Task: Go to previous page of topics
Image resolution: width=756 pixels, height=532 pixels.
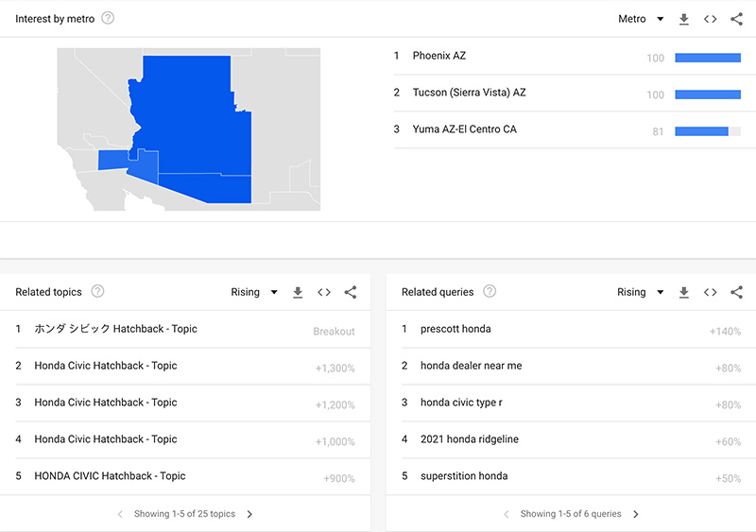Action: (x=120, y=514)
